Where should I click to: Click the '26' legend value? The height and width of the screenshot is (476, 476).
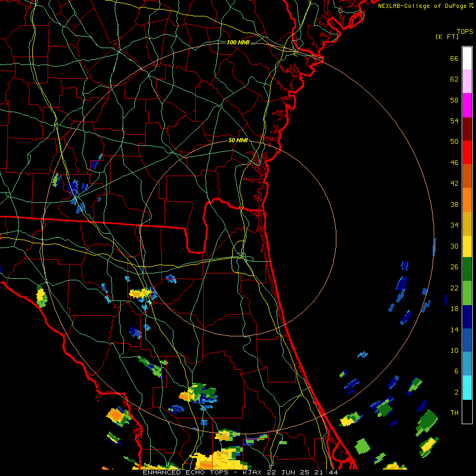point(454,267)
